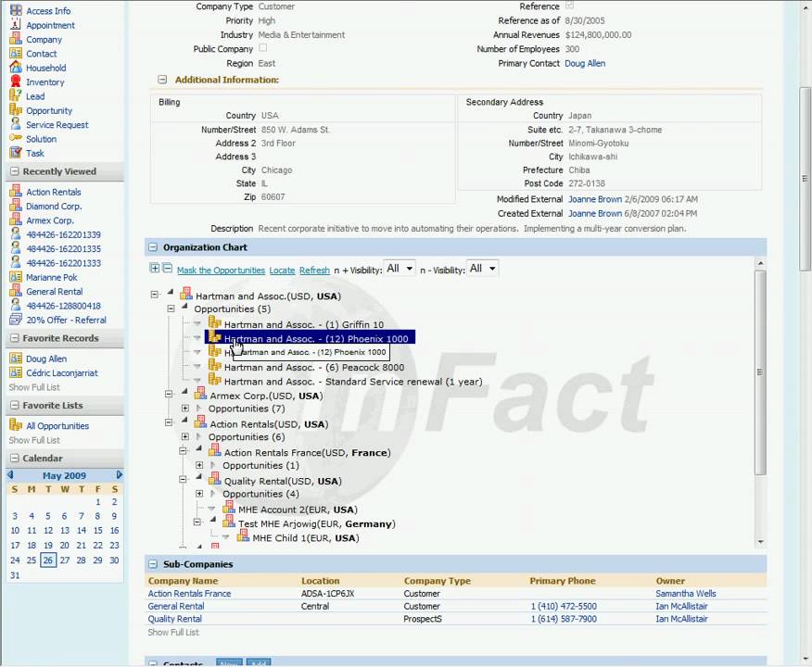Select the Contact card icon
Image resolution: width=812 pixels, height=667 pixels.
(16, 54)
